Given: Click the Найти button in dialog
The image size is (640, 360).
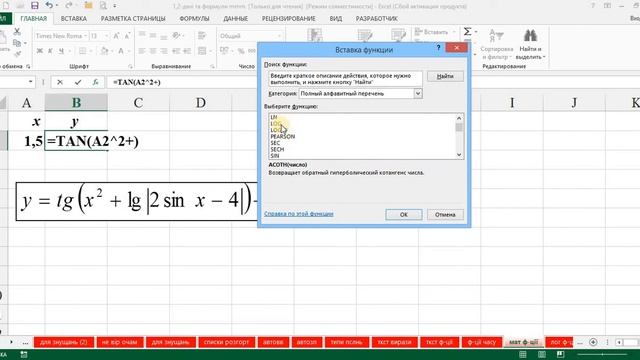Looking at the screenshot, I should click(445, 76).
